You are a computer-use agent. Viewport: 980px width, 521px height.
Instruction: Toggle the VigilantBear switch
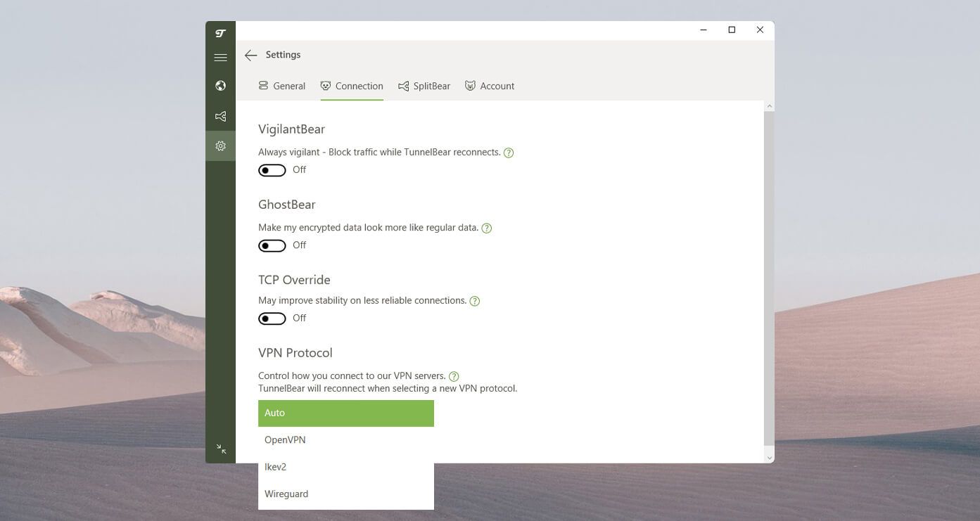272,170
